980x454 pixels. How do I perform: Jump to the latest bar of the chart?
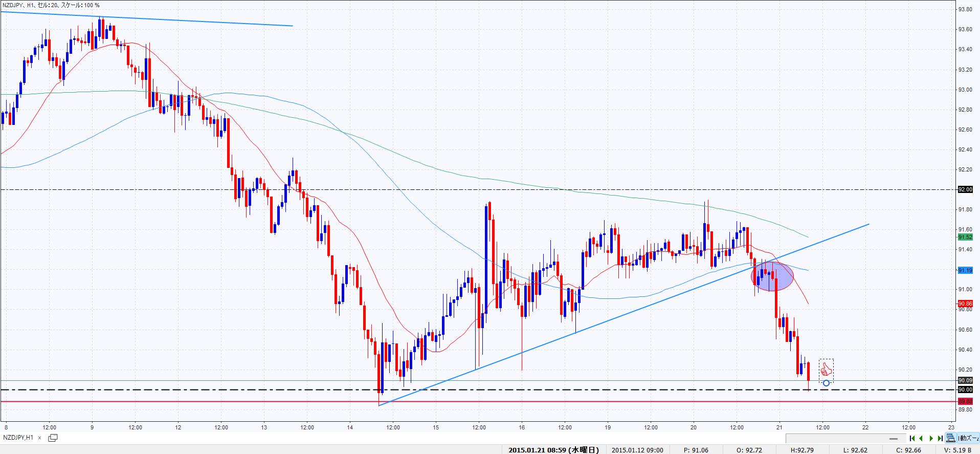[940, 438]
